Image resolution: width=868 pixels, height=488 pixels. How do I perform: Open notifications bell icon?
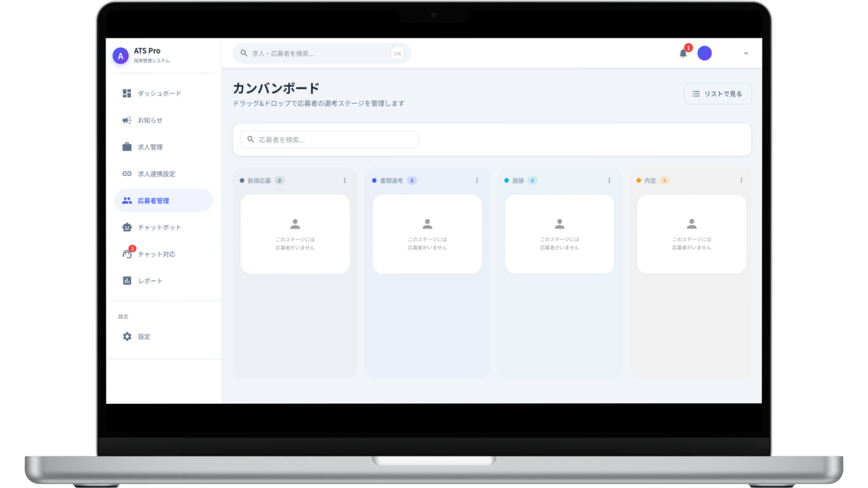[683, 53]
